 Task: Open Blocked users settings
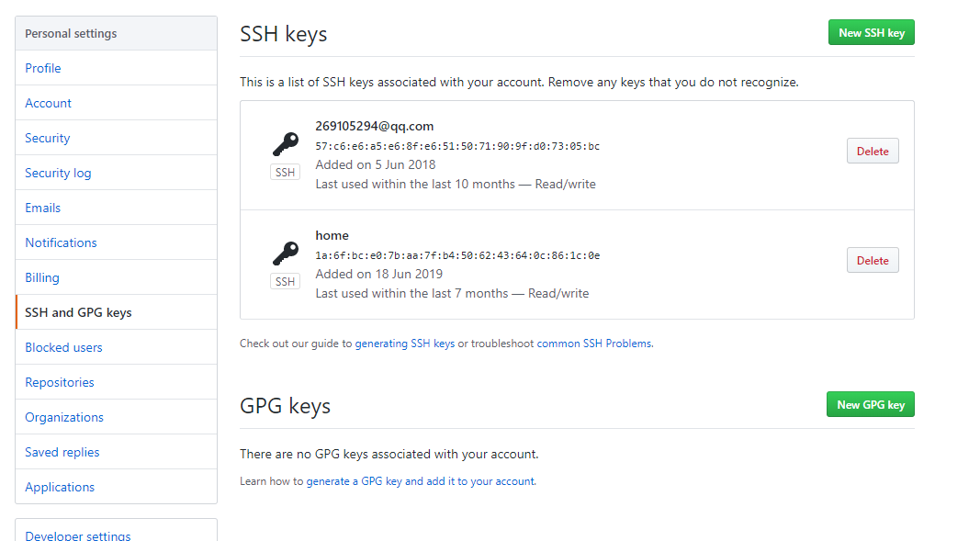tap(63, 347)
